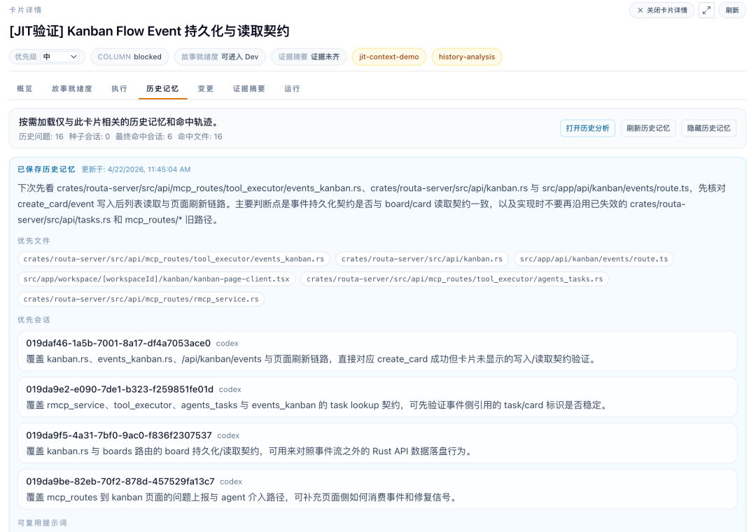The width and height of the screenshot is (756, 532).
Task: Open session 019da9f5-4a31-7bf0-9ac0-f836f2307537
Action: [377, 443]
